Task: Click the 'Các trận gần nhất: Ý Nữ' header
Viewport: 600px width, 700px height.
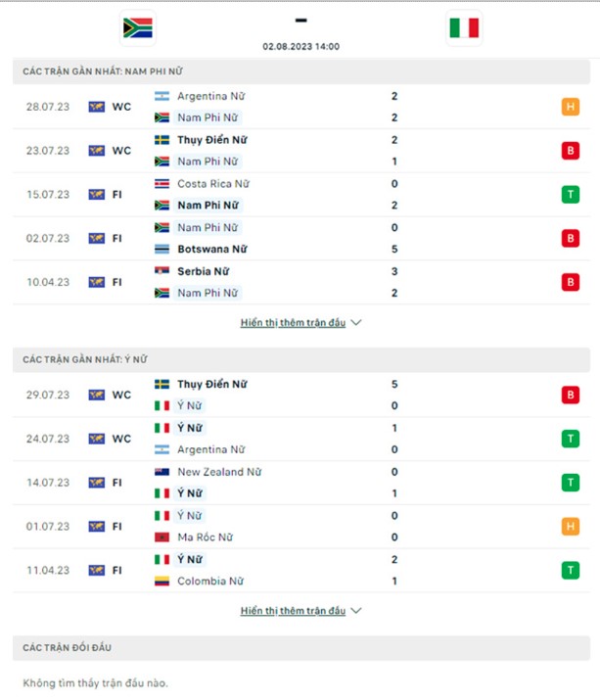Action: pos(85,360)
